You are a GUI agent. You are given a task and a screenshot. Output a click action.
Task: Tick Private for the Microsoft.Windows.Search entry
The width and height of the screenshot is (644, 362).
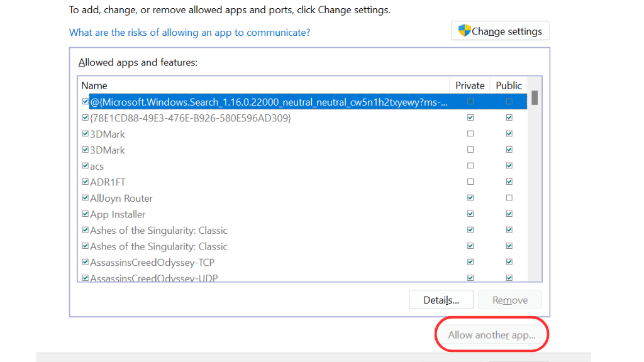[470, 101]
